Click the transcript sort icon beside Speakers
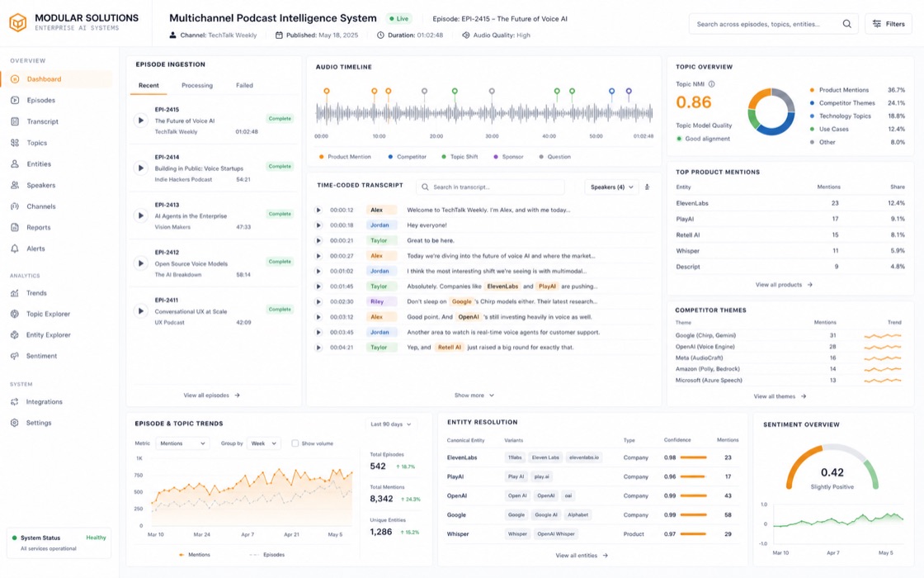 pyautogui.click(x=647, y=187)
